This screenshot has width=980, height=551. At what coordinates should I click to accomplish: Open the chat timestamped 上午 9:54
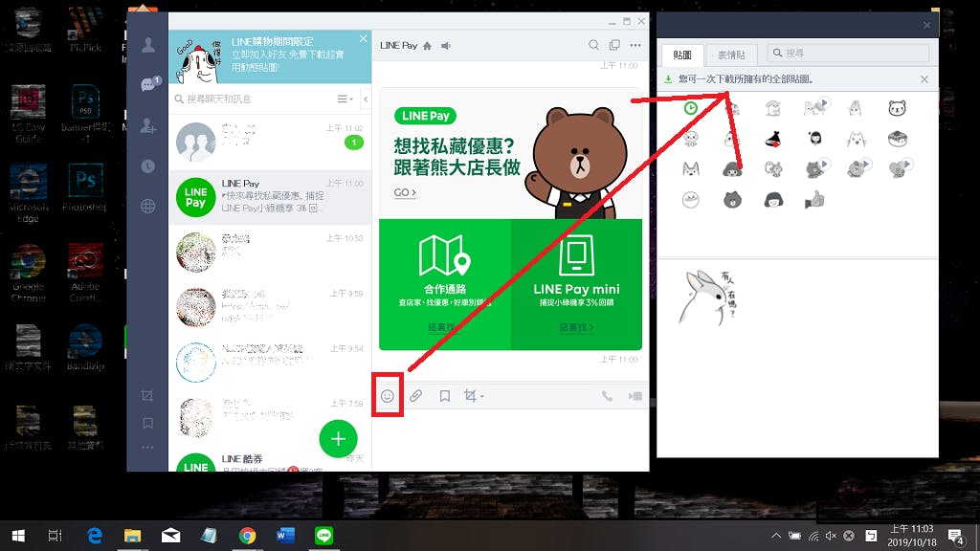coord(270,362)
